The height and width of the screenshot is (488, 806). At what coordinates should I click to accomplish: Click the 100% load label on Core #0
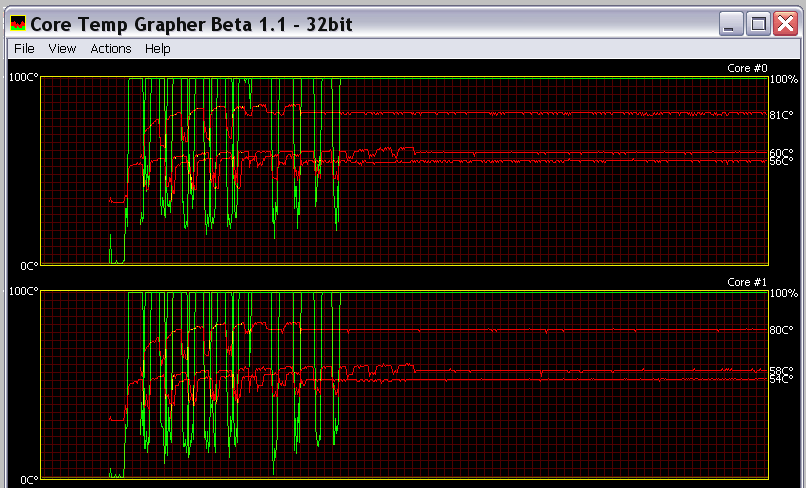[x=783, y=78]
